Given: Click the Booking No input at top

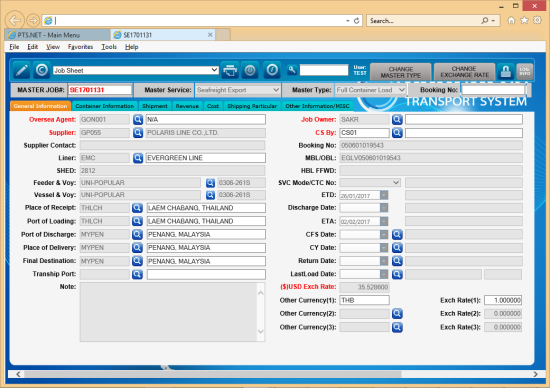Looking at the screenshot, I should pos(493,90).
